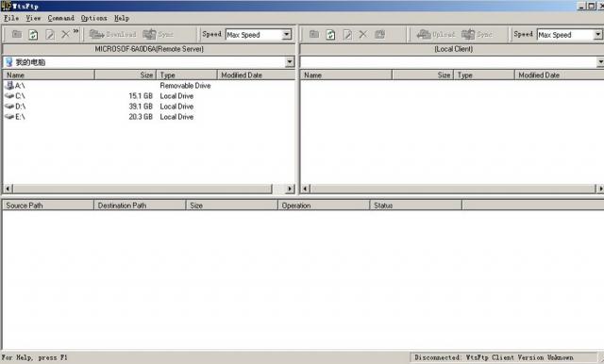
Task: Click the 20.3 GB size value
Action: (141, 117)
